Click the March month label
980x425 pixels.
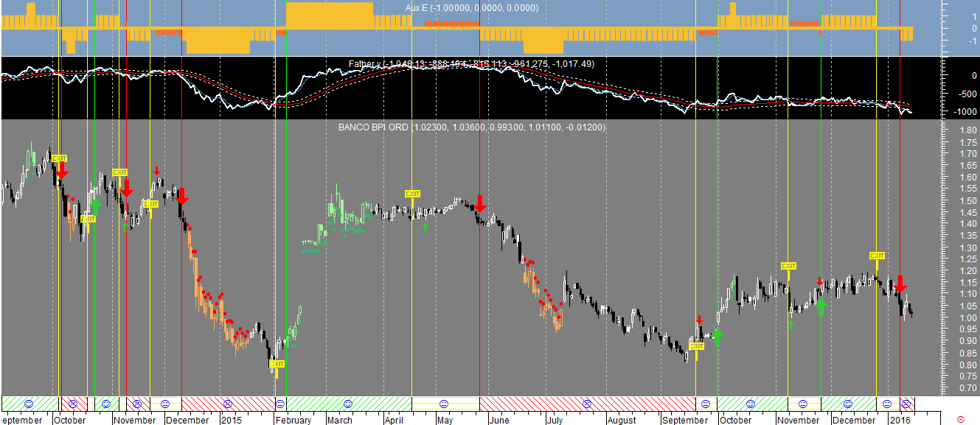[339, 421]
